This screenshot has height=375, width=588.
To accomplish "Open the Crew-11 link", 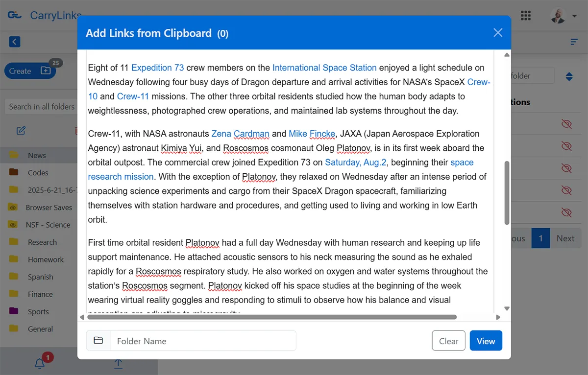I will [x=133, y=96].
